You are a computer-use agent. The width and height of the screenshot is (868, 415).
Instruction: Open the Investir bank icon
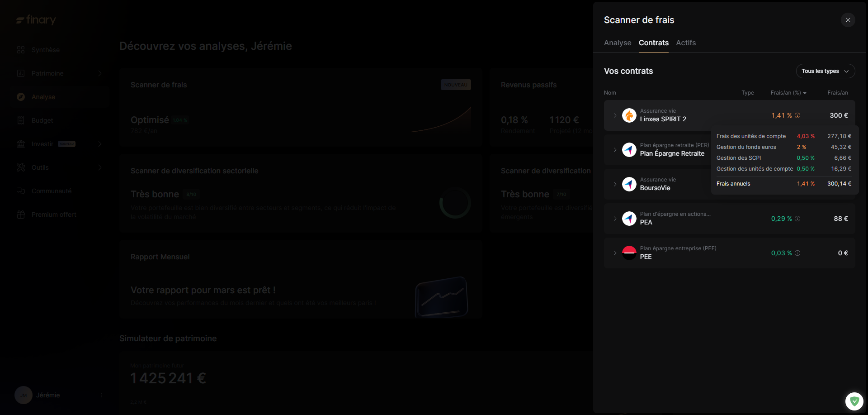pos(21,144)
